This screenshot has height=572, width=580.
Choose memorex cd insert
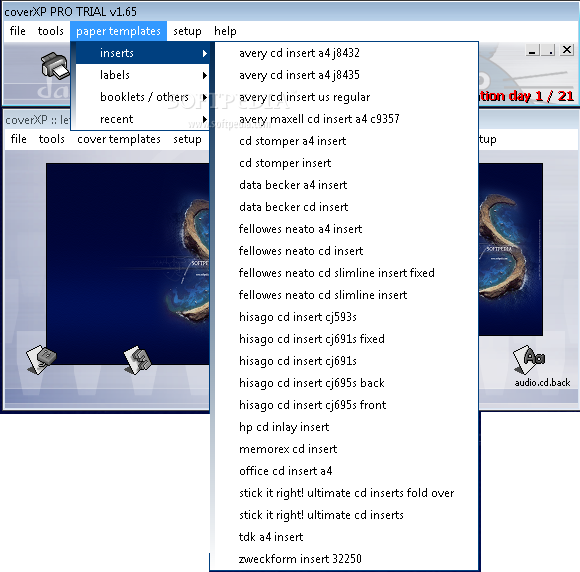tap(346, 449)
